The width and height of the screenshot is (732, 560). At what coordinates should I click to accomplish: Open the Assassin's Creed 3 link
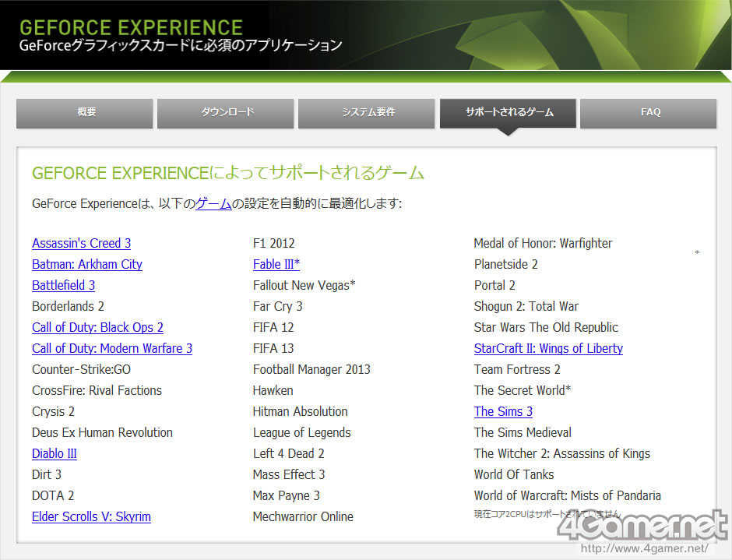pos(81,243)
